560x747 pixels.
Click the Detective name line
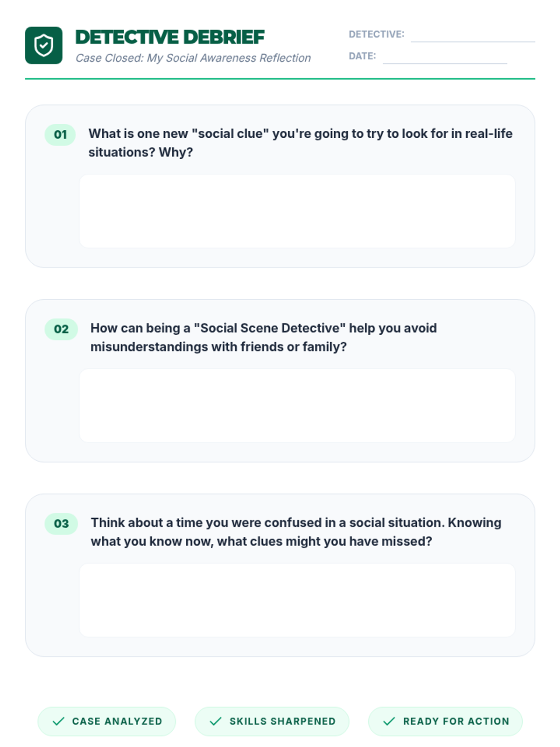click(x=472, y=35)
